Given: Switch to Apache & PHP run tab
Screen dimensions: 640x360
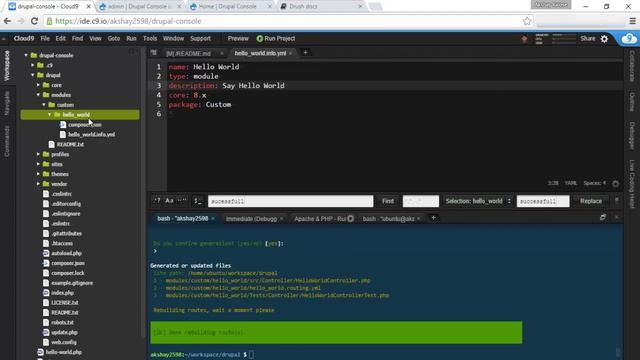Looking at the screenshot, I should pos(320,219).
